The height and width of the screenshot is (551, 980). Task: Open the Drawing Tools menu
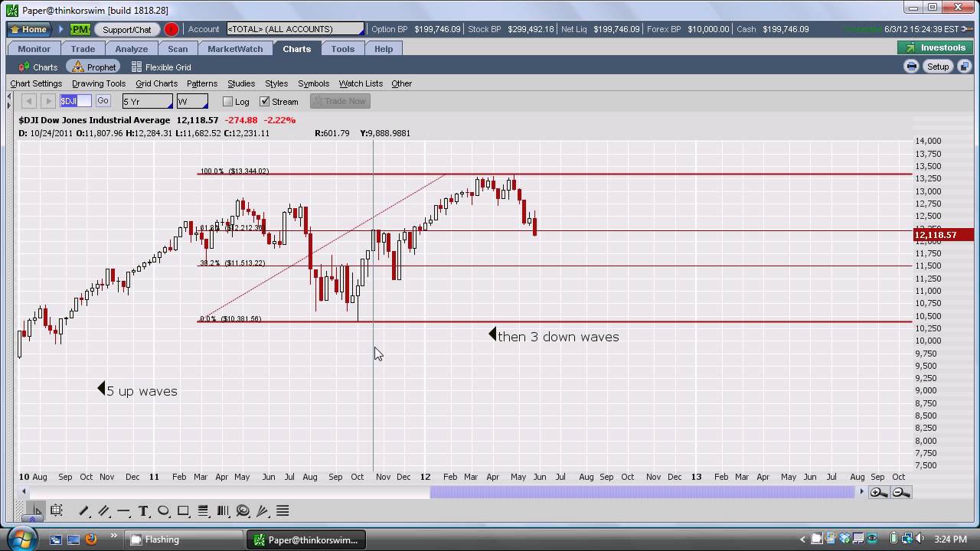click(x=99, y=83)
